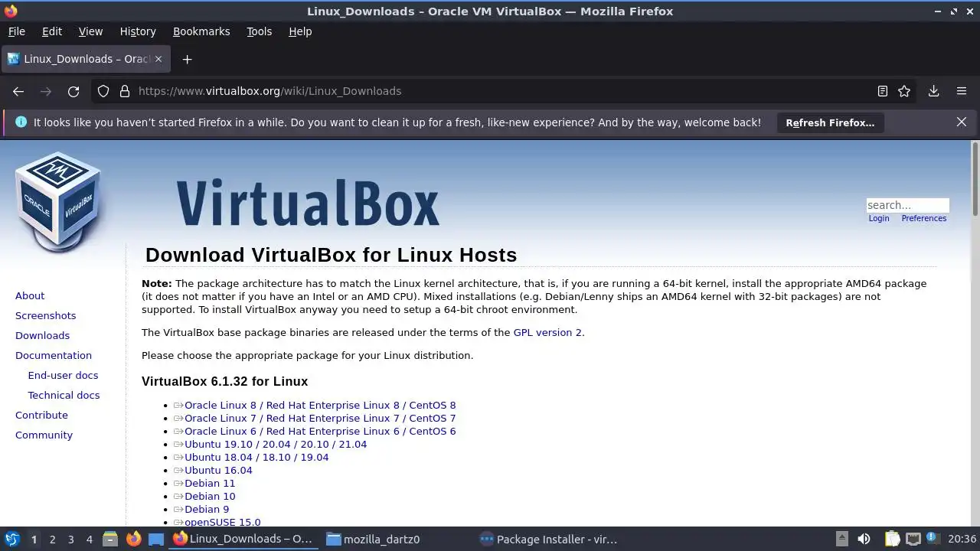
Task: Download openSUSE 15.0 package
Action: pyautogui.click(x=222, y=522)
